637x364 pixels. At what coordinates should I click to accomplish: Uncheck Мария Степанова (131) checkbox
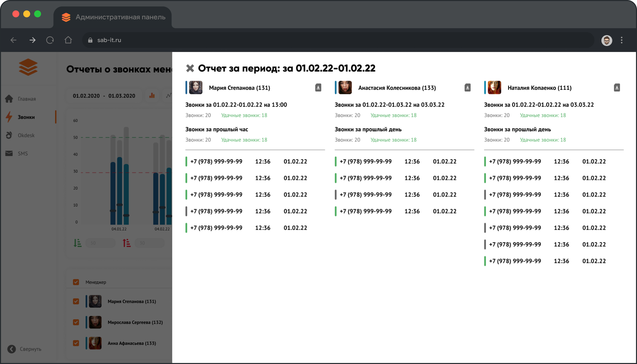(76, 301)
